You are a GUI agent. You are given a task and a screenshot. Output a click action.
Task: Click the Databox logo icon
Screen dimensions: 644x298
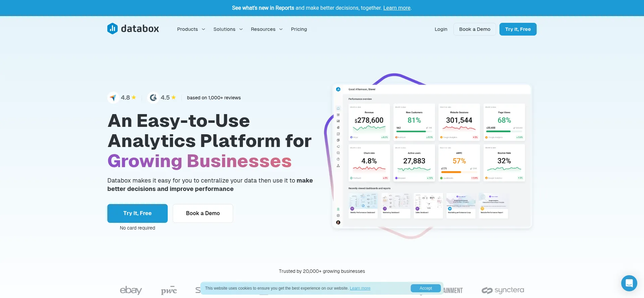pos(112,29)
